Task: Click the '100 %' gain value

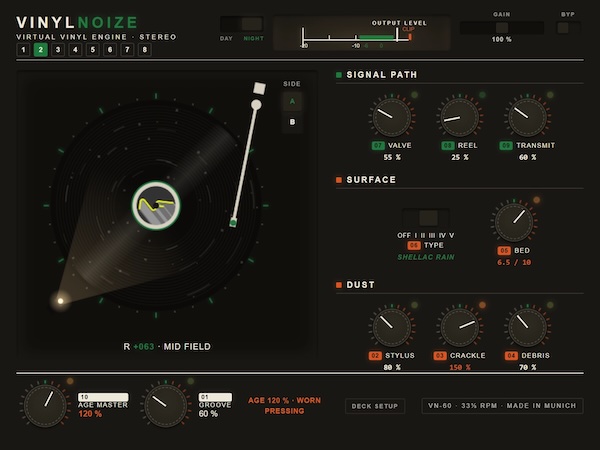Action: point(502,39)
